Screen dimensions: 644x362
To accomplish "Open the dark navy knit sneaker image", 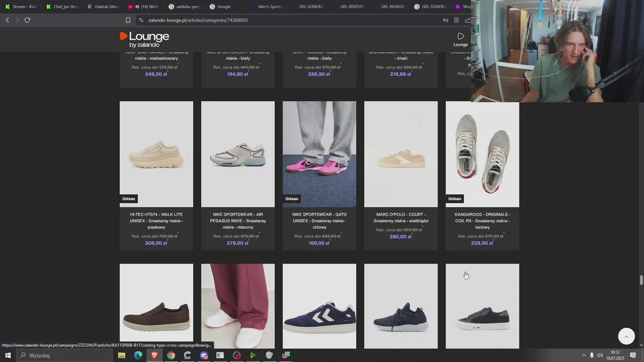I will pos(401,306).
